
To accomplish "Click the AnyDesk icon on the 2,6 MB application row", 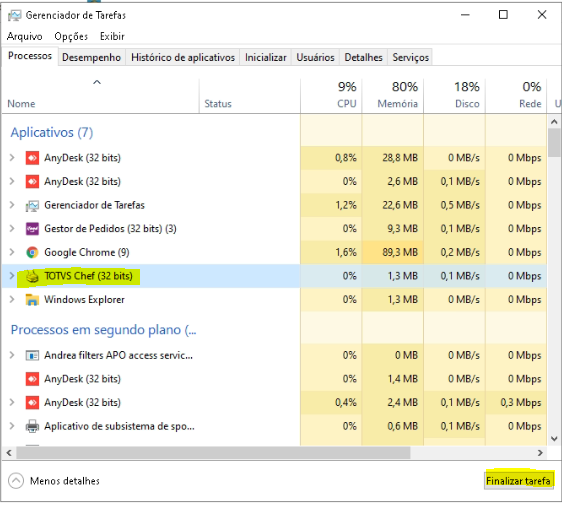I will tap(32, 181).
